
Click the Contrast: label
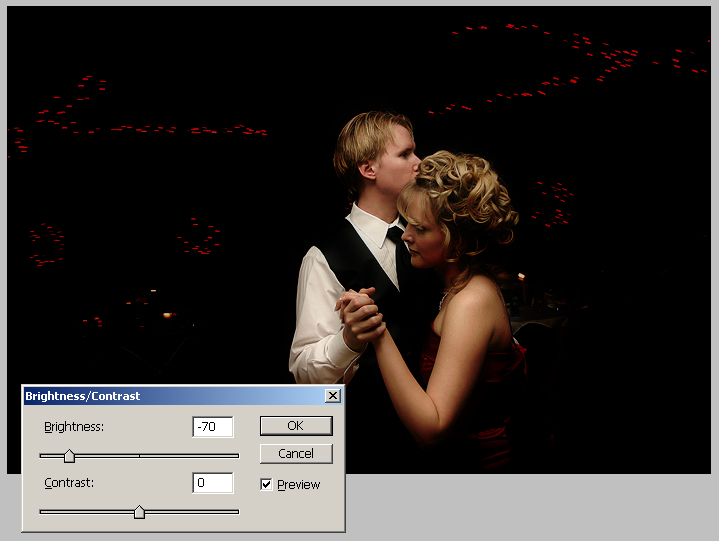point(69,483)
